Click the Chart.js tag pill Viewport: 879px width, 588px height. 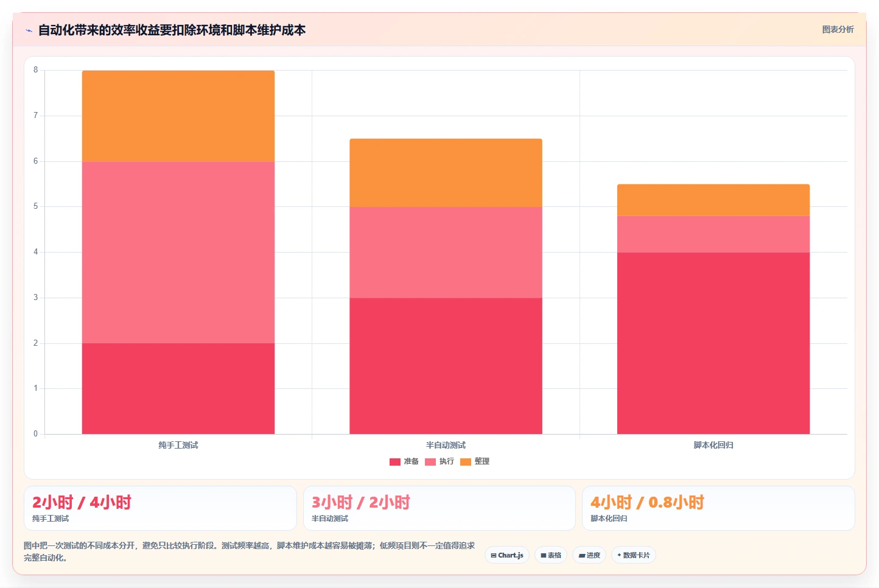click(507, 555)
